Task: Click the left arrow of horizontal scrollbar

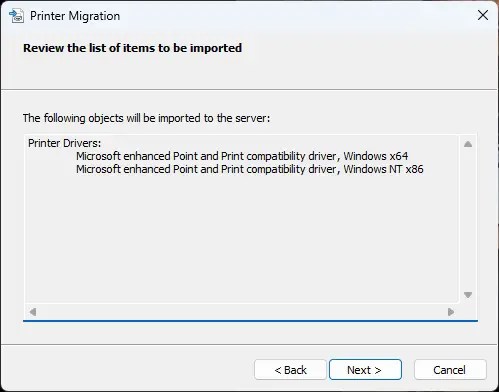Action: 33,312
